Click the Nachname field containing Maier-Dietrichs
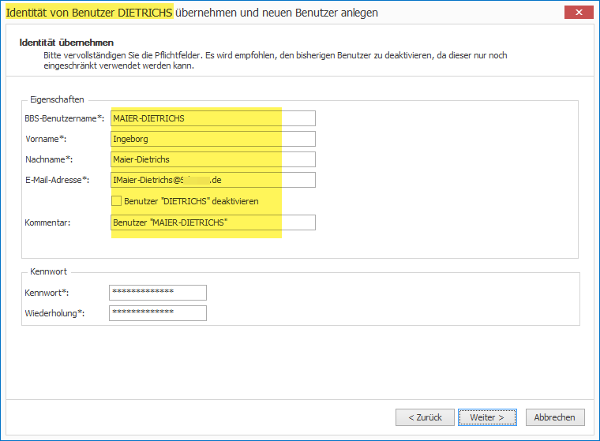Screen dimensions: 600x441 pyautogui.click(x=213, y=159)
